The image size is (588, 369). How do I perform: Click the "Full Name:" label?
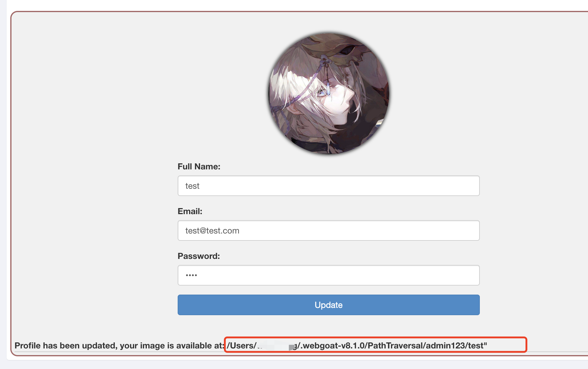click(x=199, y=167)
